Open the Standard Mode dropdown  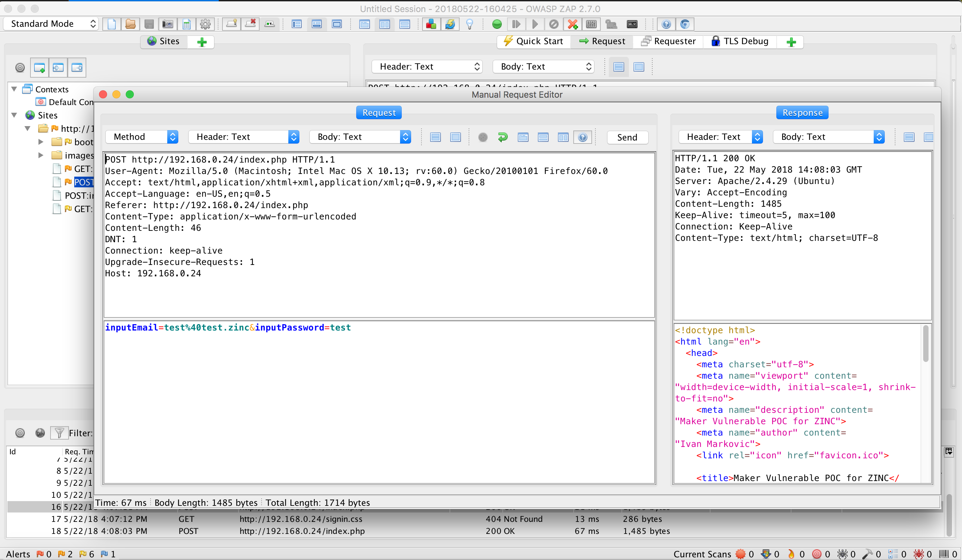coord(51,24)
